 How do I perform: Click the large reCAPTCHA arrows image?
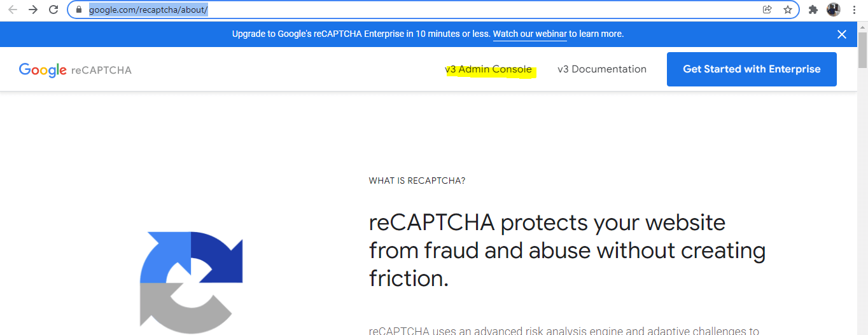191,283
